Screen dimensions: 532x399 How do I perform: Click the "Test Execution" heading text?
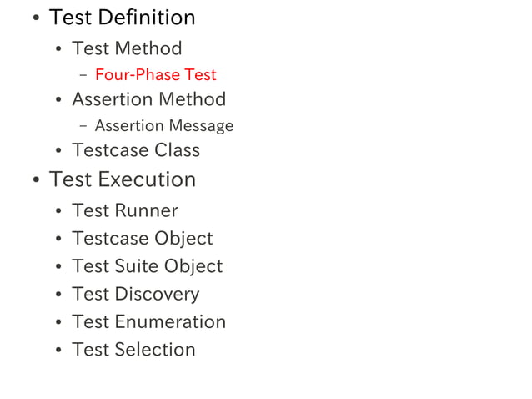(x=122, y=179)
